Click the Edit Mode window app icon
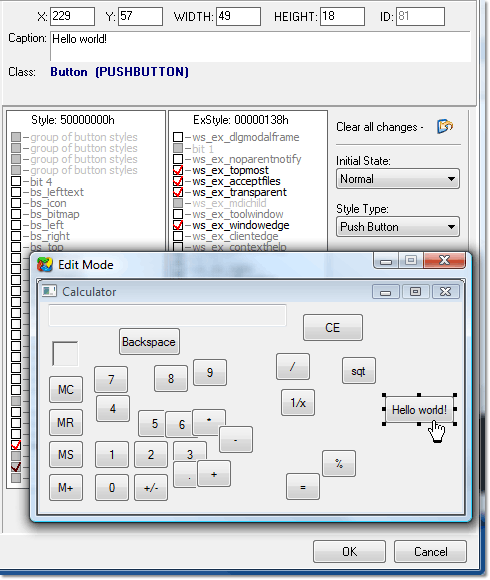The width and height of the screenshot is (490, 580). (x=45, y=265)
